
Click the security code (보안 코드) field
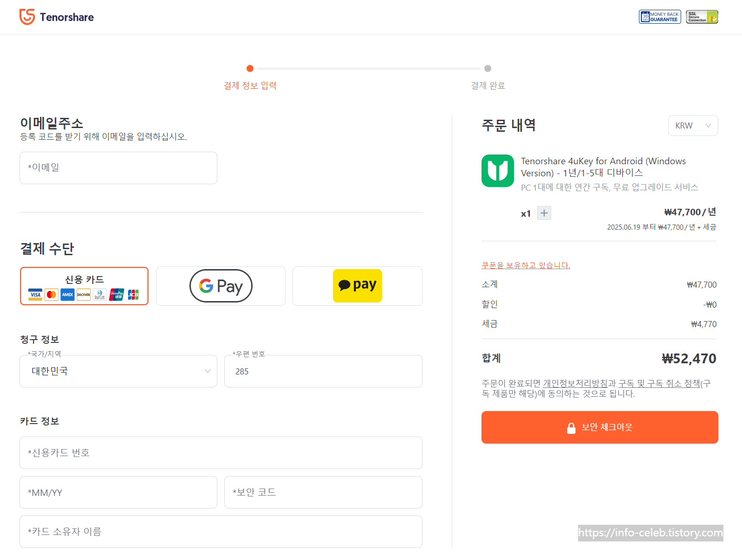click(x=323, y=492)
